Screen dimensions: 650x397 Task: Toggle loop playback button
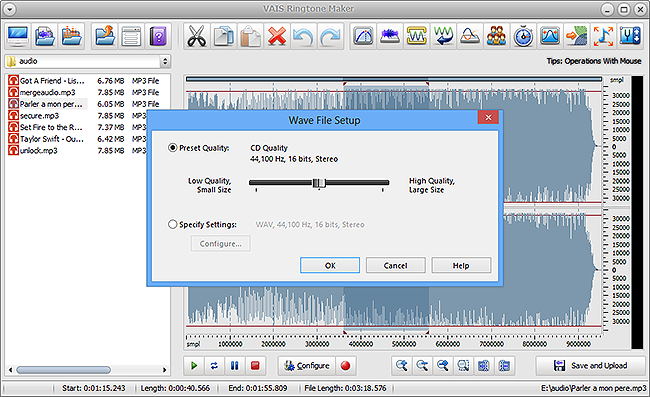click(214, 366)
